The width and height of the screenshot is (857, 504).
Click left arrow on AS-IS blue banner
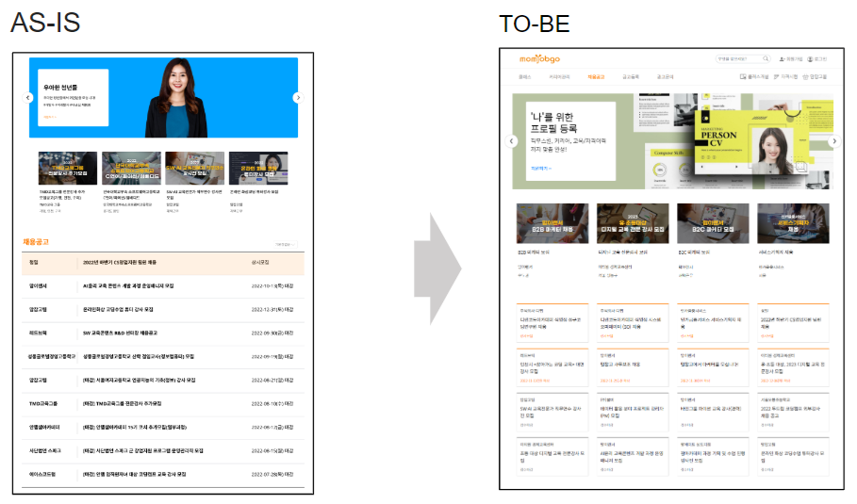(28, 97)
